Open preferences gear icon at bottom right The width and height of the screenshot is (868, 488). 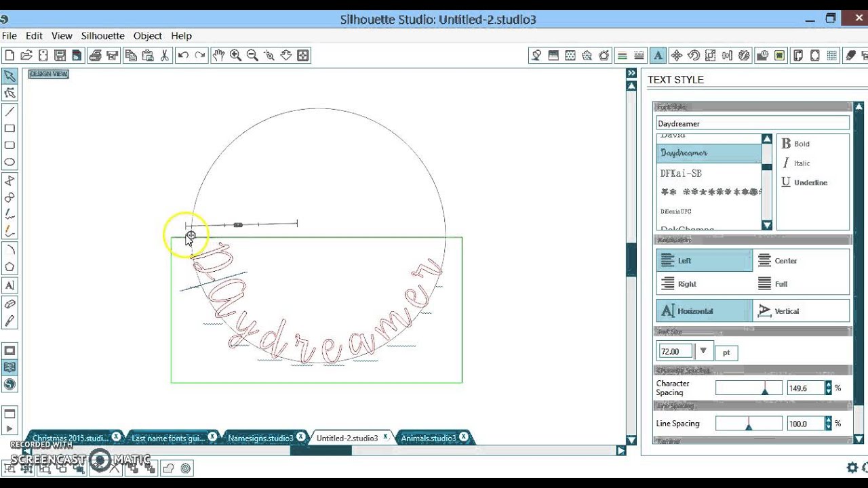pyautogui.click(x=852, y=467)
